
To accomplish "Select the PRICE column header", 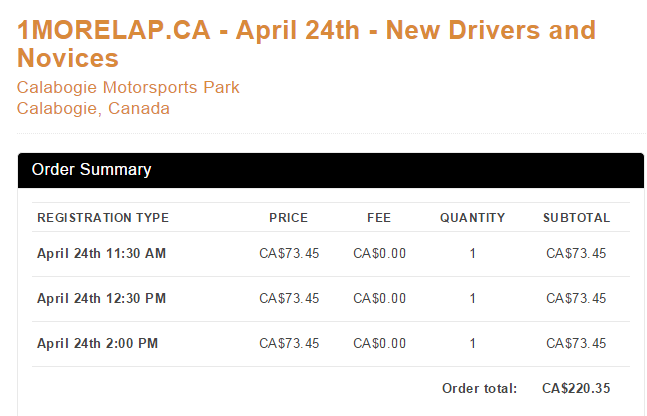I will click(289, 217).
